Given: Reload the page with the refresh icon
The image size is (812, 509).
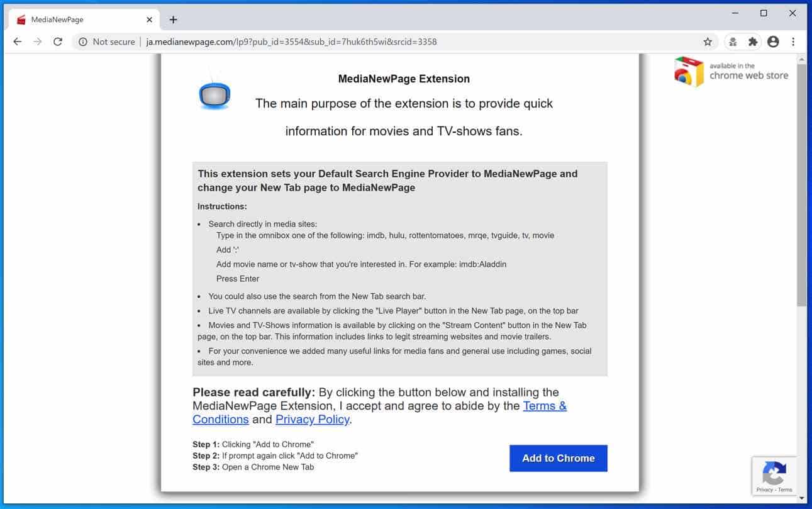Looking at the screenshot, I should (x=58, y=42).
